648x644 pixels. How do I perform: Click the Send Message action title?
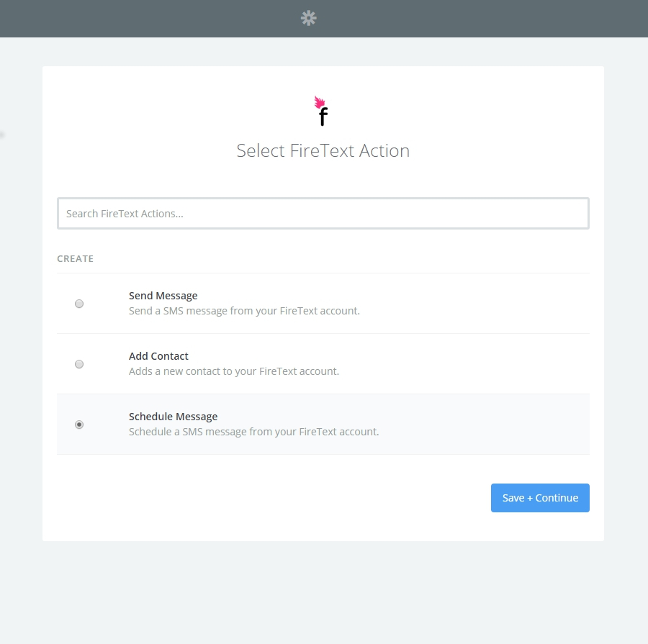click(x=163, y=296)
